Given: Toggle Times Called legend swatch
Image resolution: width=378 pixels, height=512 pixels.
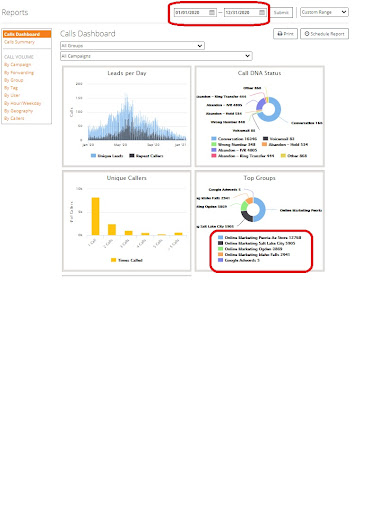Looking at the screenshot, I should 114,260.
